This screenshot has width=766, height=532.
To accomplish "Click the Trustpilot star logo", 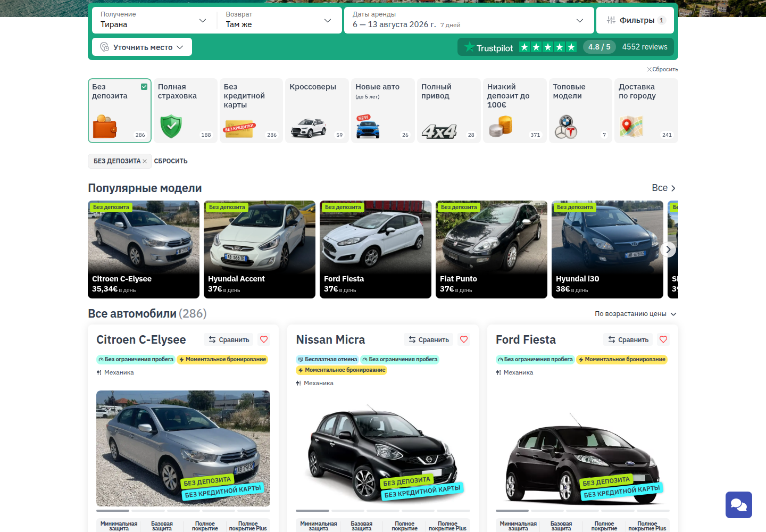I will point(469,47).
